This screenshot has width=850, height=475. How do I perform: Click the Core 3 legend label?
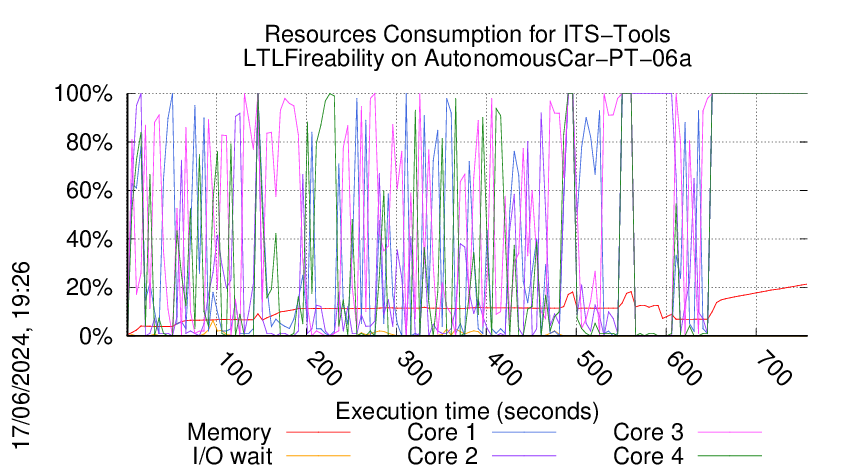pos(648,433)
